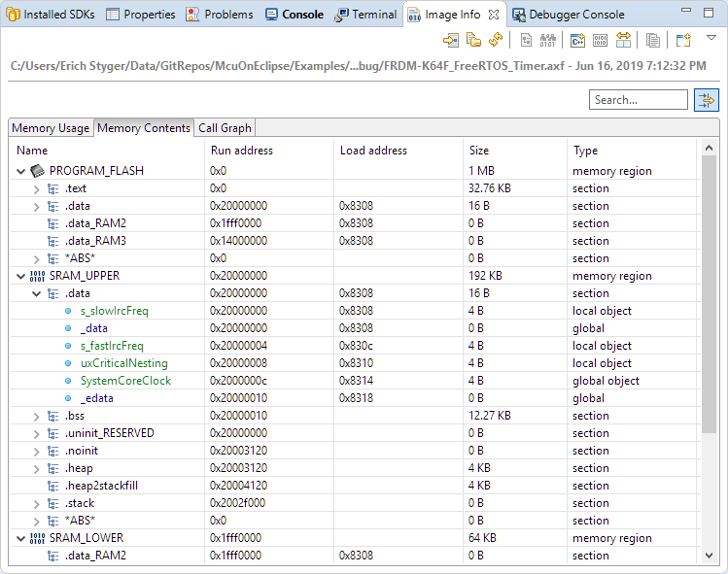The image size is (728, 574).
Task: Select the s_fastIrcFreq symbol
Action: point(112,346)
